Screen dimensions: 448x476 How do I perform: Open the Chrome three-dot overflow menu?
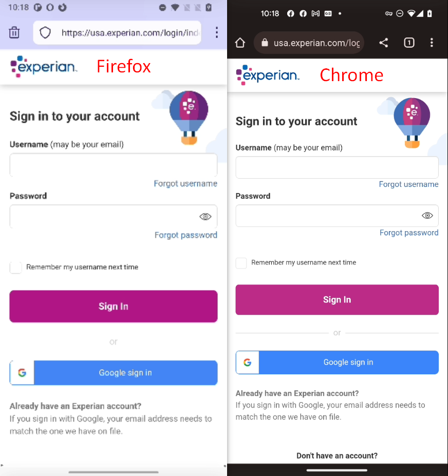tap(432, 43)
